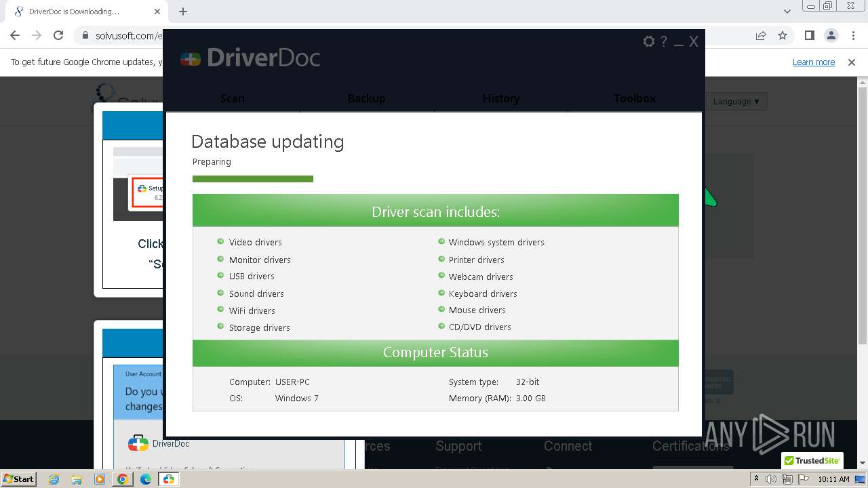This screenshot has height=488, width=868.
Task: Minimize the DriverDoc window
Action: [679, 43]
